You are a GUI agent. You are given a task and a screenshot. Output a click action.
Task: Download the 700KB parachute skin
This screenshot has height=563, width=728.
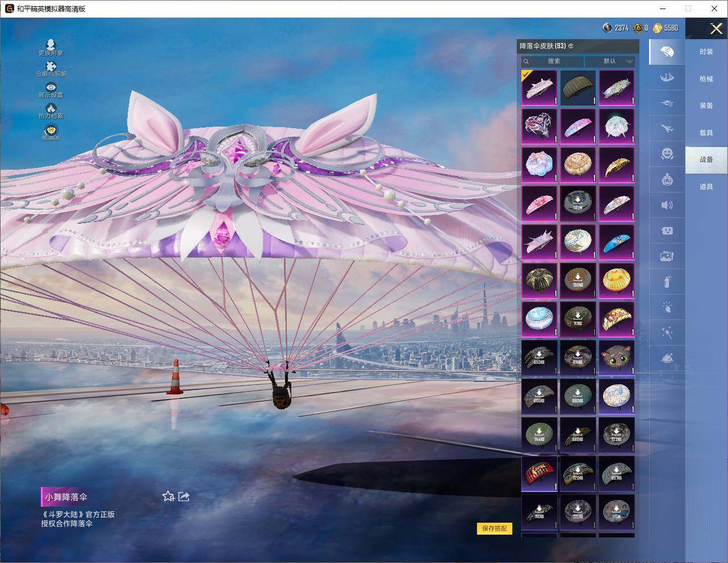tap(578, 281)
